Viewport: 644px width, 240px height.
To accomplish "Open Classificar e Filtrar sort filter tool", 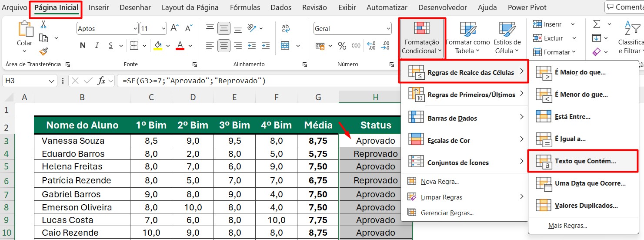I will pyautogui.click(x=631, y=37).
